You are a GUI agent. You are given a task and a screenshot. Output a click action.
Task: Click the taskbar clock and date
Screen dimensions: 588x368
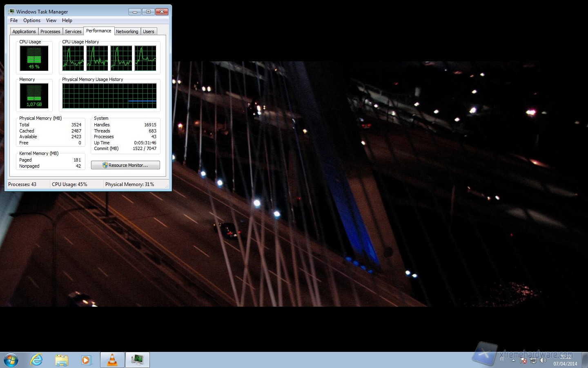[565, 360]
